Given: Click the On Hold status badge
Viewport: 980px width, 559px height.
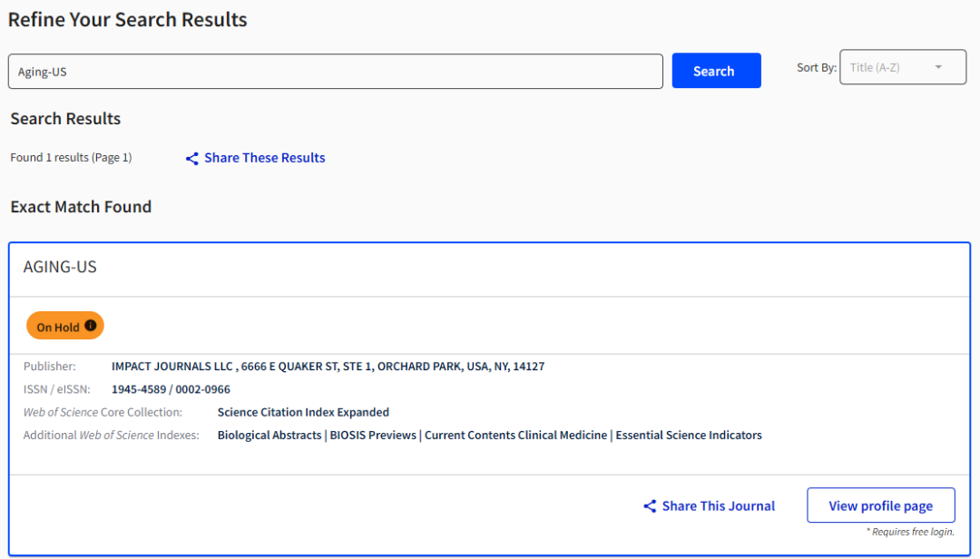Looking at the screenshot, I should click(x=65, y=326).
